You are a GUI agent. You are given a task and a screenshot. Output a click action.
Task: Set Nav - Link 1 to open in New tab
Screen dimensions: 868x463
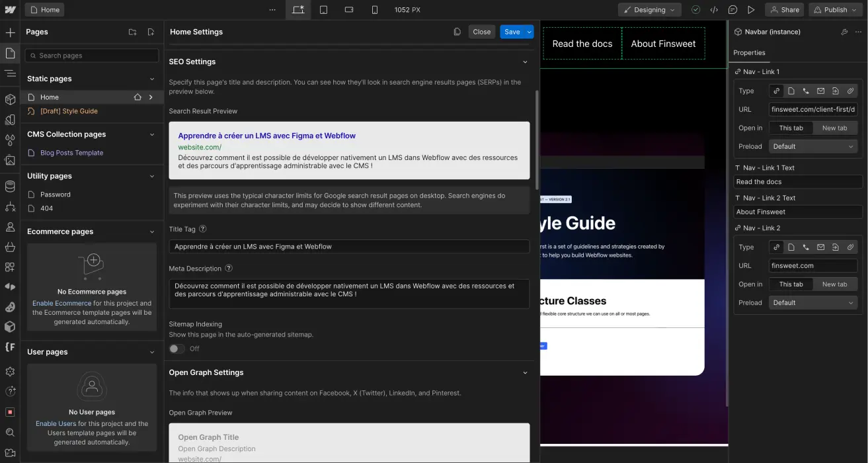(x=835, y=128)
